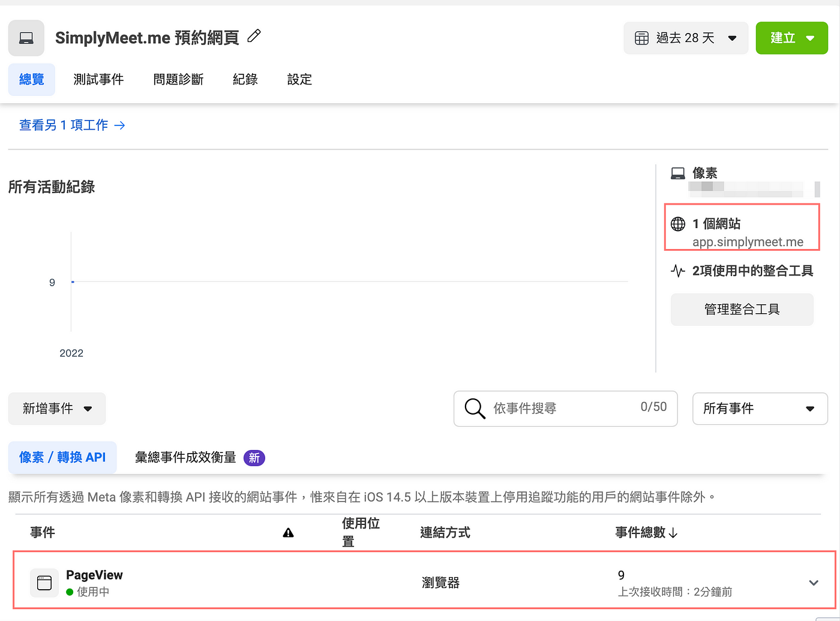Follow the 查看另 1 項工作 link
840x621 pixels.
(73, 125)
